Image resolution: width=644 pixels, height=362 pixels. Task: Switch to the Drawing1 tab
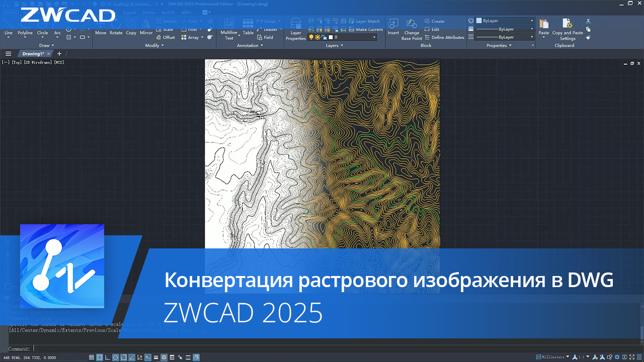click(x=31, y=53)
